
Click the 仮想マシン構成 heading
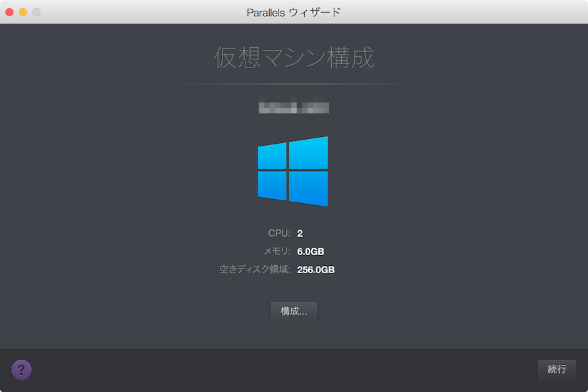(x=294, y=58)
